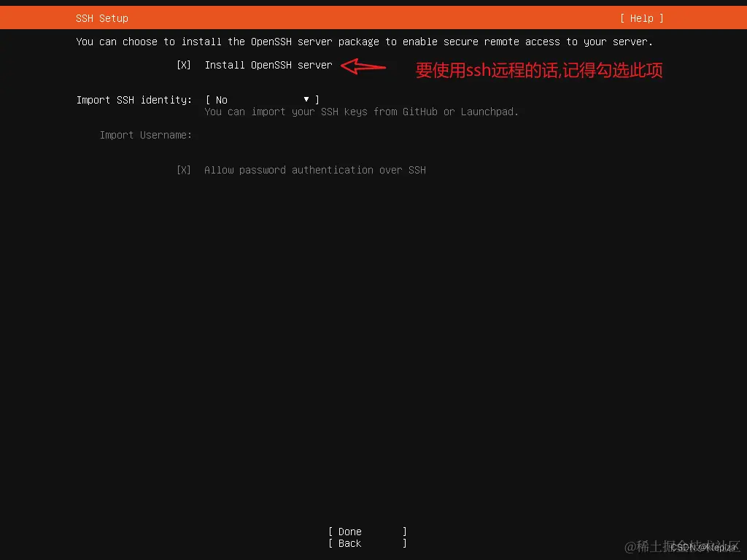Click the 'Install OpenSSH server' label text

[x=268, y=65]
